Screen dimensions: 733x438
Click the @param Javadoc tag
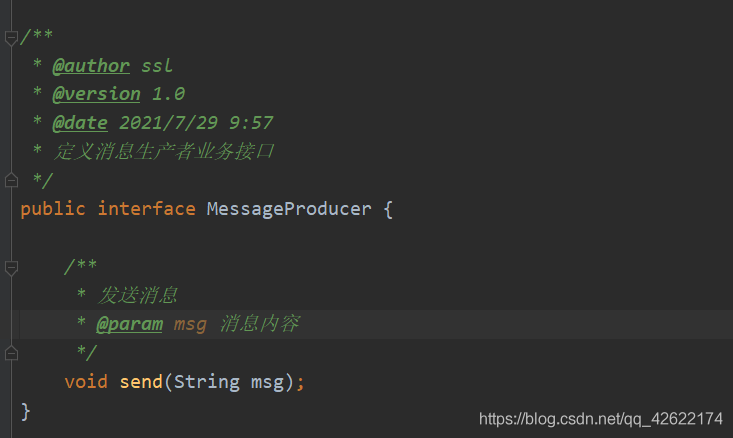pyautogui.click(x=129, y=324)
